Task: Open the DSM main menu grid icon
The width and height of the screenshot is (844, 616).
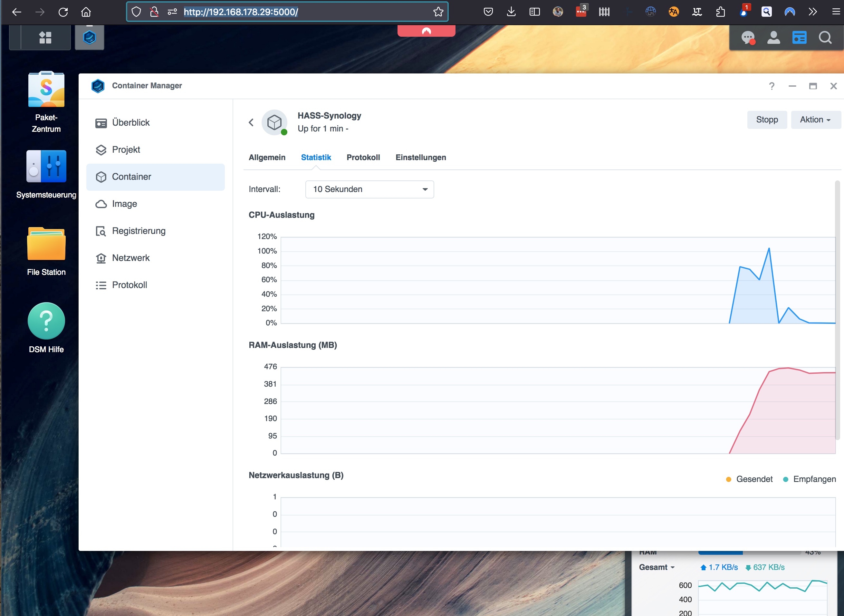Action: coord(45,37)
